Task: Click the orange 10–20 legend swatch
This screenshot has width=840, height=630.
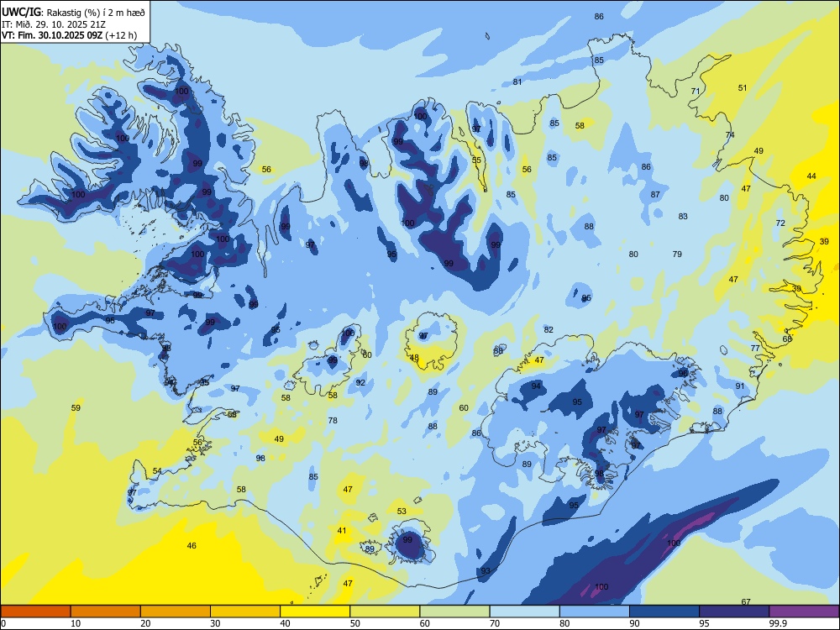Action: pos(106,612)
